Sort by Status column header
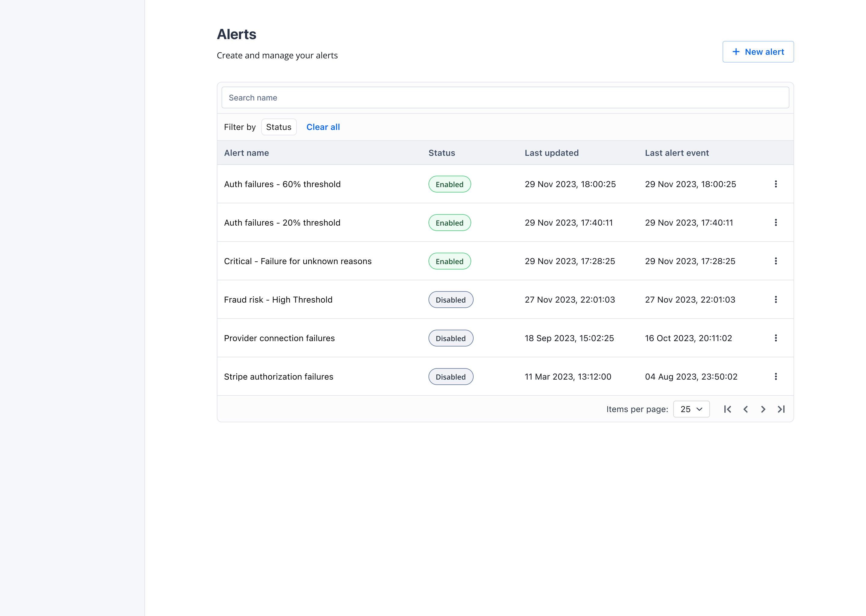 (x=442, y=153)
